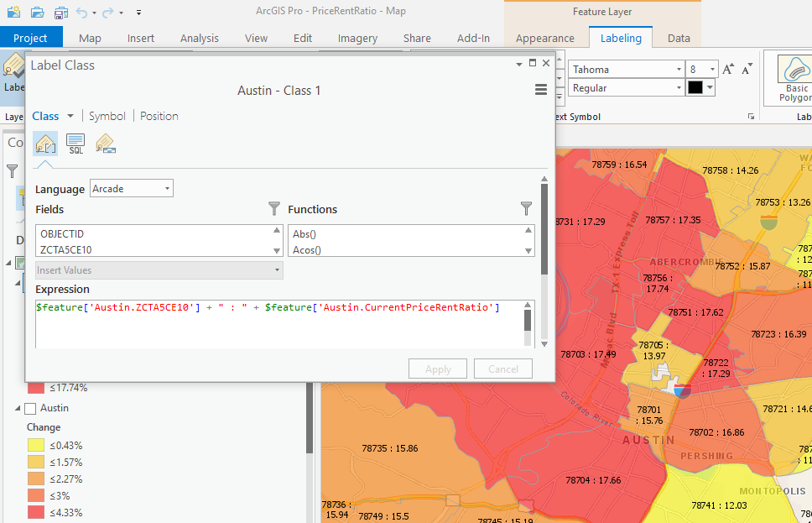Click the Fields list scroll down arrow

(277, 251)
